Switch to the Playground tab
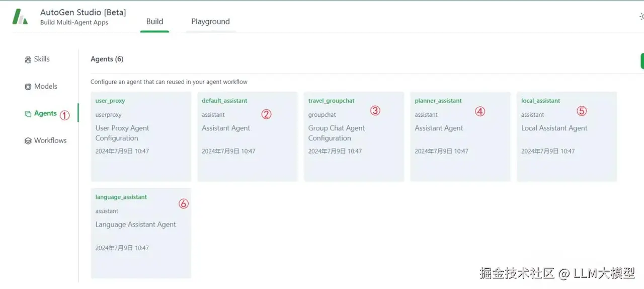This screenshot has width=644, height=289. point(210,21)
